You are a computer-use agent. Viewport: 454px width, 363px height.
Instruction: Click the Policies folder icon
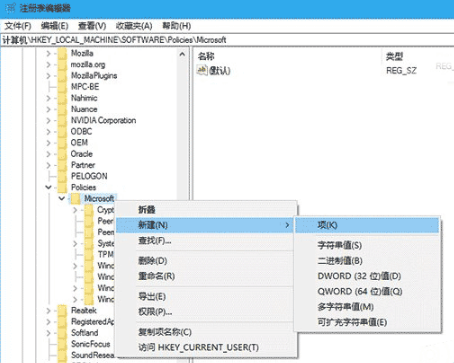coord(62,187)
